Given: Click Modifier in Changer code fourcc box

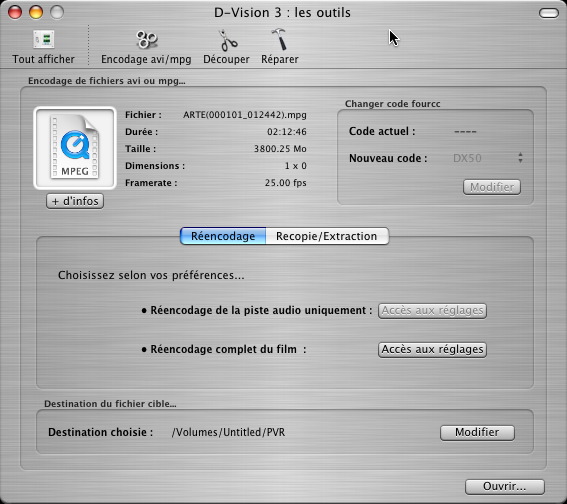Looking at the screenshot, I should [x=492, y=187].
